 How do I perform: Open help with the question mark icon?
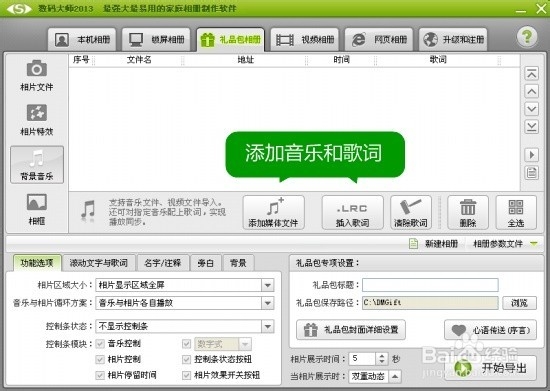tap(526, 36)
